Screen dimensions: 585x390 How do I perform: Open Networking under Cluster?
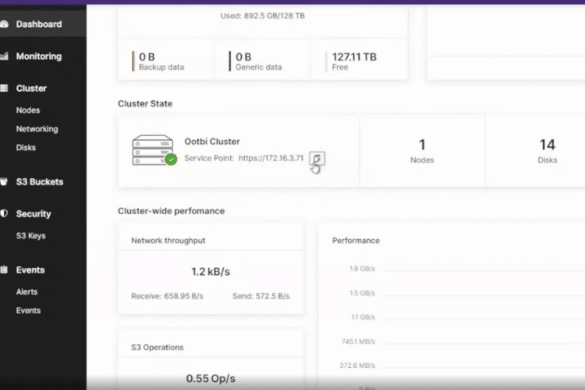(x=37, y=129)
